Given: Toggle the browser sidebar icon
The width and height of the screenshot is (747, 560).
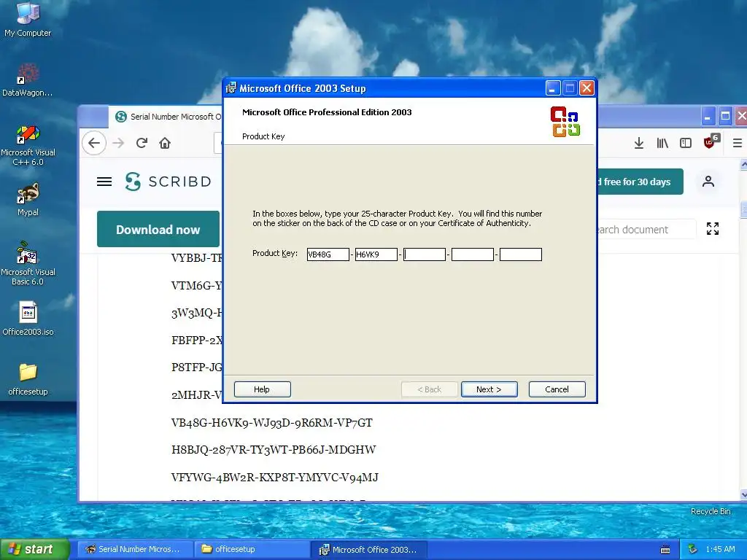Looking at the screenshot, I should click(x=686, y=143).
